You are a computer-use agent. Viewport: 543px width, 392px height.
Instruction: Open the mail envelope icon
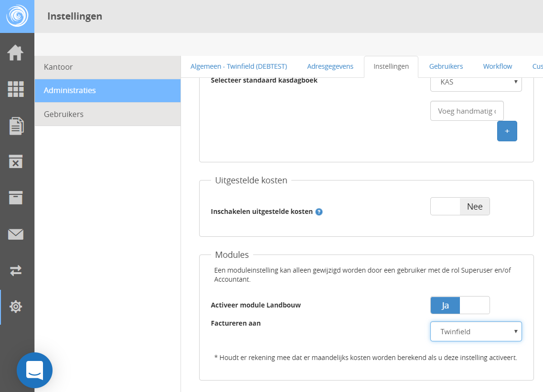point(16,234)
